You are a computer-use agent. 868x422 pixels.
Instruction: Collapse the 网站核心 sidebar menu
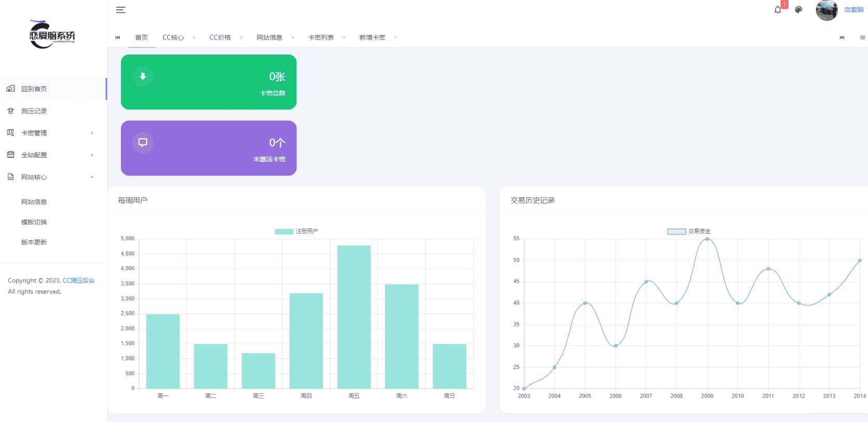coord(52,177)
